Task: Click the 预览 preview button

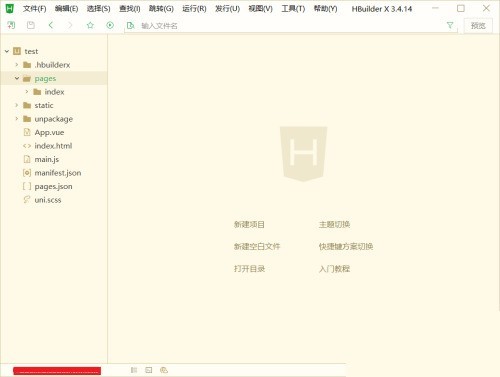Action: [478, 25]
